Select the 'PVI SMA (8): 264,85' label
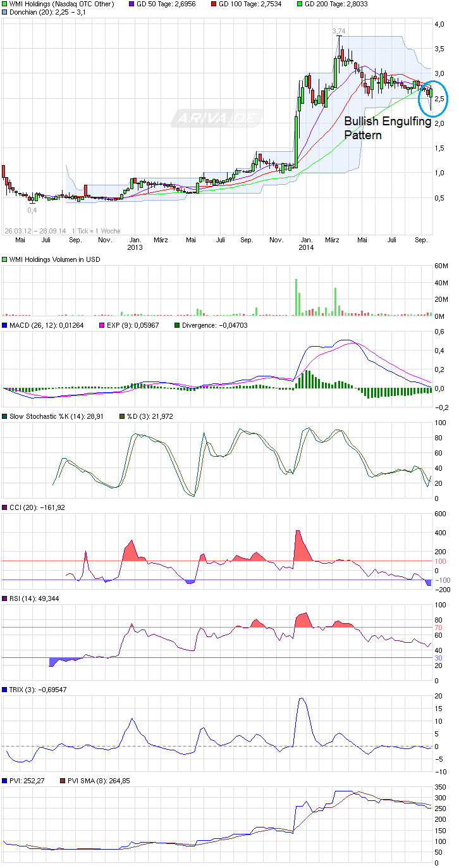This screenshot has width=459, height=868. (99, 780)
